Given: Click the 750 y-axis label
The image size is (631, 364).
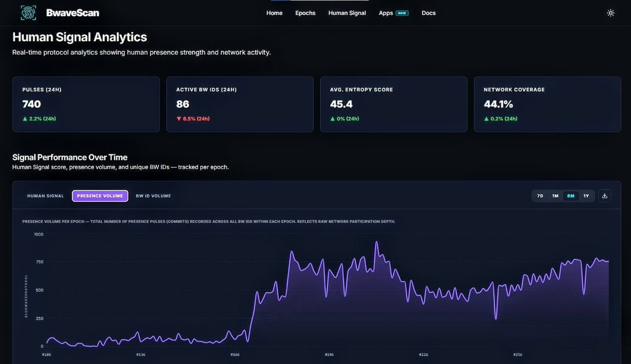Looking at the screenshot, I should (39, 262).
